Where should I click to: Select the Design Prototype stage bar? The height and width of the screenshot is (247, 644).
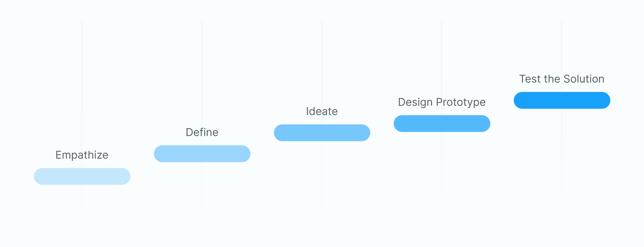click(442, 123)
